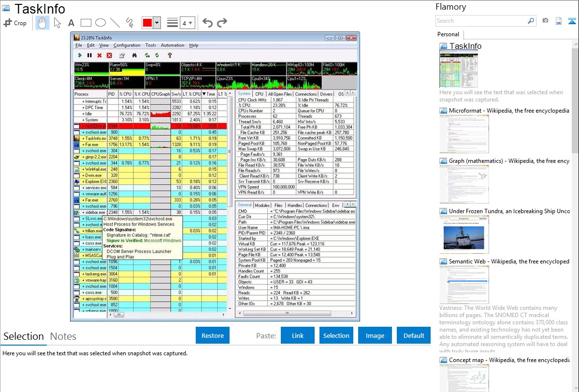Select the freehand scribble tool
The width and height of the screenshot is (579, 392).
pyautogui.click(x=130, y=23)
